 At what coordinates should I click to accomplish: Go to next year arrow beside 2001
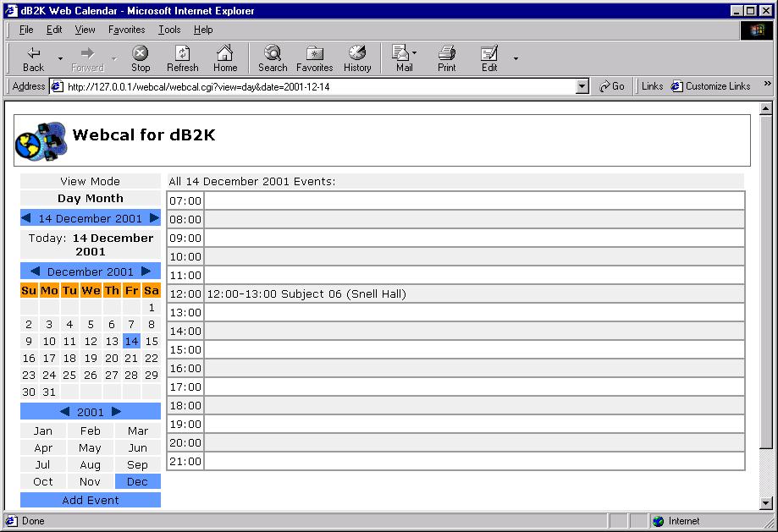pyautogui.click(x=117, y=412)
